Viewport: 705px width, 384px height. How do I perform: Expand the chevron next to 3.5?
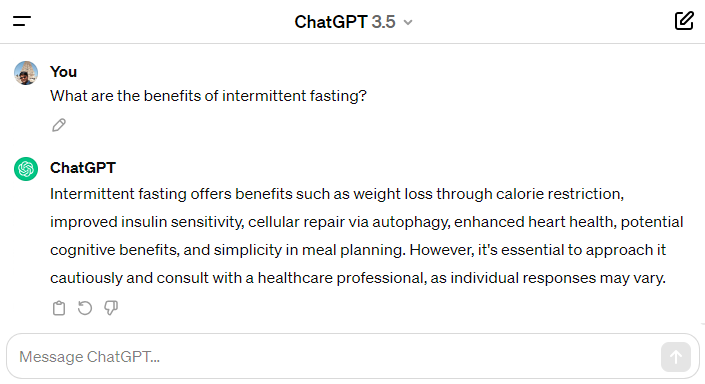[x=408, y=22]
